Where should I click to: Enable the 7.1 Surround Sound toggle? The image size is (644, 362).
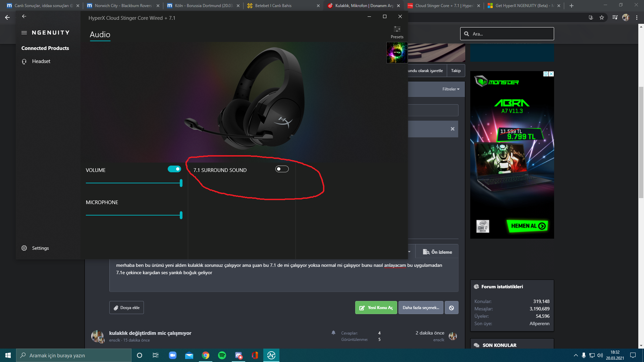(x=282, y=169)
